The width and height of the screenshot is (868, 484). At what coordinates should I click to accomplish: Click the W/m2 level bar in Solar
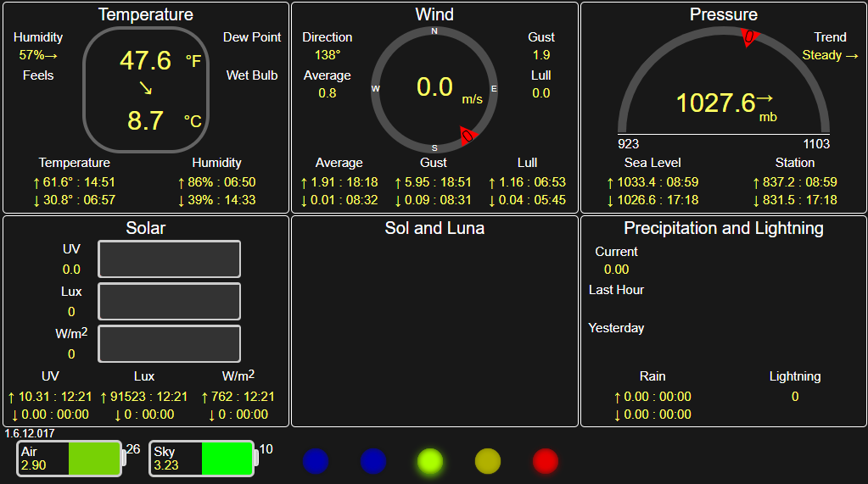pyautogui.click(x=170, y=344)
